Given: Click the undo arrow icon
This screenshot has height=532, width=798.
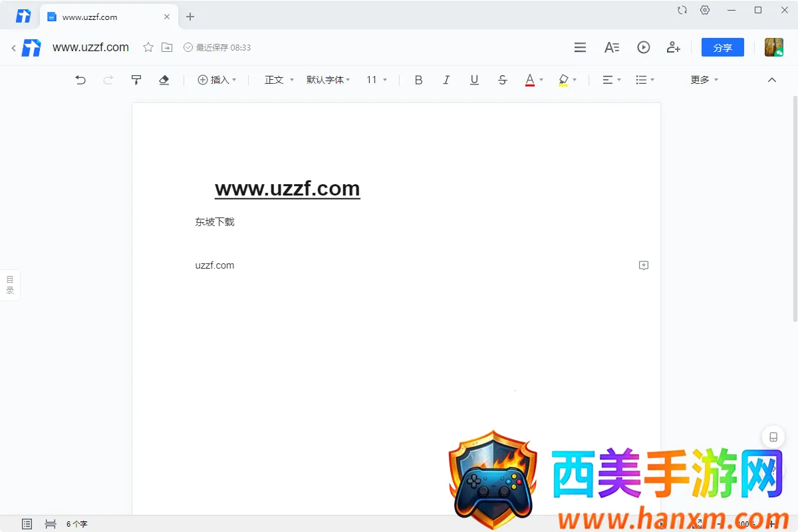Looking at the screenshot, I should pyautogui.click(x=80, y=80).
